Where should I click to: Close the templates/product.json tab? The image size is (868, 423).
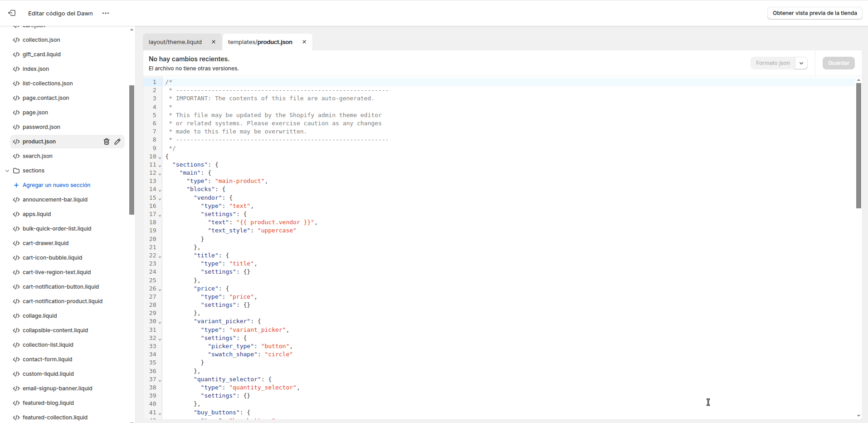[x=304, y=42]
